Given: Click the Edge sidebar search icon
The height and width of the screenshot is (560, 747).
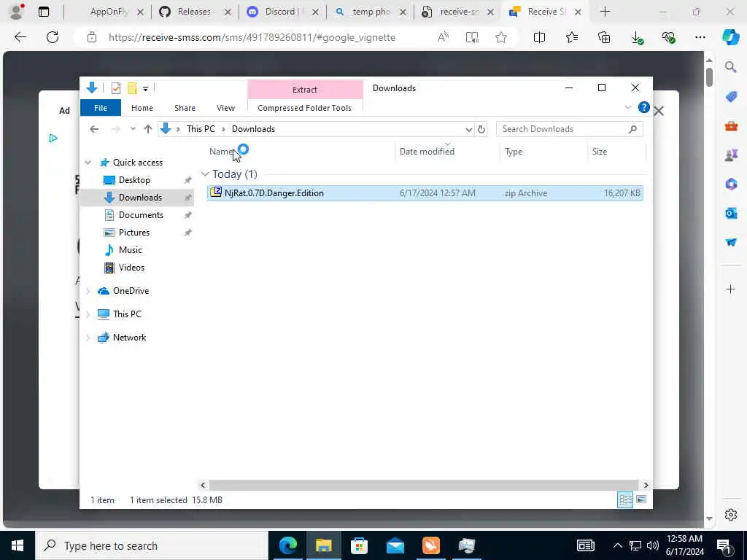Looking at the screenshot, I should [x=731, y=67].
